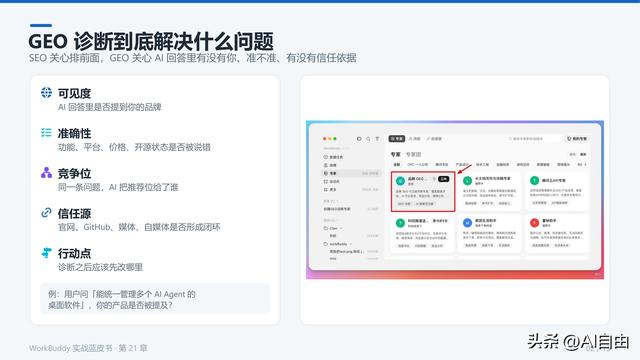Open the magnifier search icon above sidebar
The width and height of the screenshot is (640, 360).
coord(368,139)
